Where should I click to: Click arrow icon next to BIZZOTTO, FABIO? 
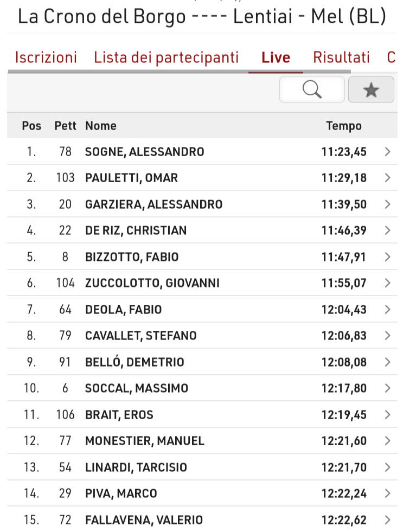(x=388, y=257)
